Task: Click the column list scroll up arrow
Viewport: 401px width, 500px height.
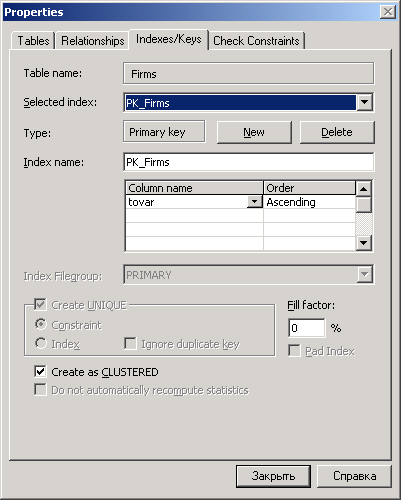Action: coord(363,189)
